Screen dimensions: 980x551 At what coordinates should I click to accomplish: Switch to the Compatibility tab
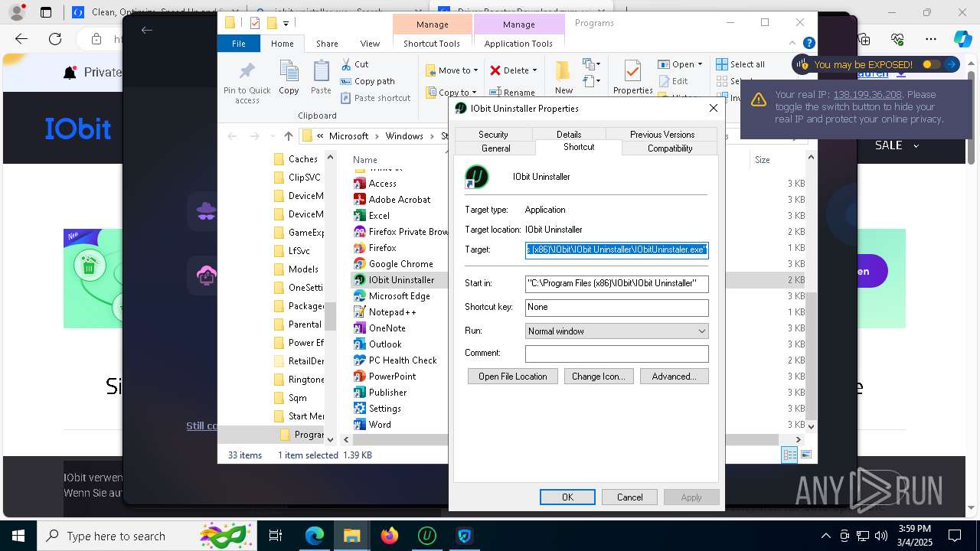coord(670,148)
